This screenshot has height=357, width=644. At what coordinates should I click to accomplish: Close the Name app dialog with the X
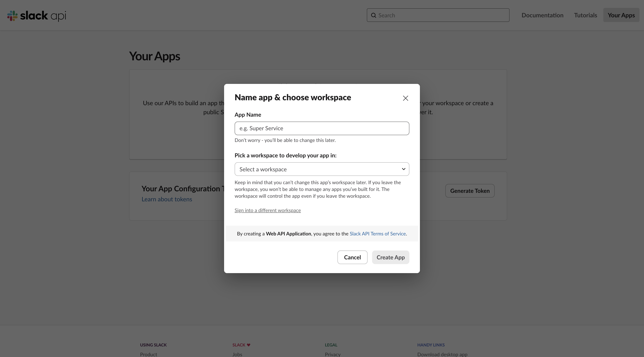point(405,98)
